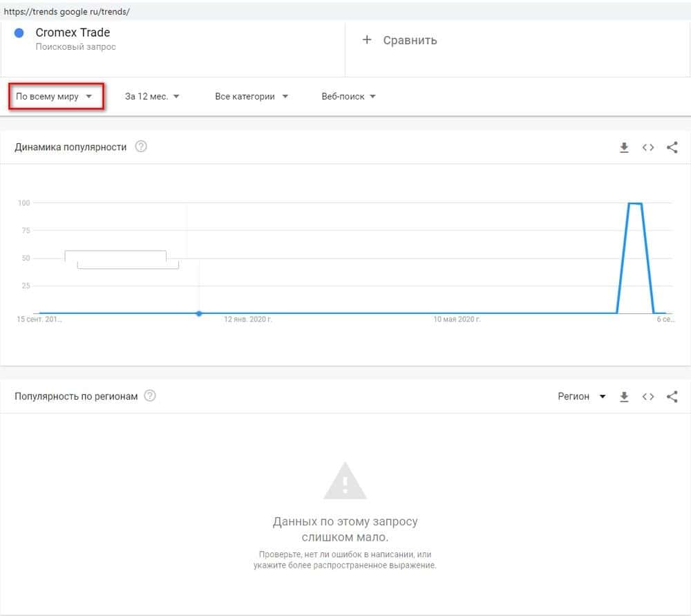The height and width of the screenshot is (616, 691).
Task: Open embed code for Динамика популярности chart
Action: point(648,147)
